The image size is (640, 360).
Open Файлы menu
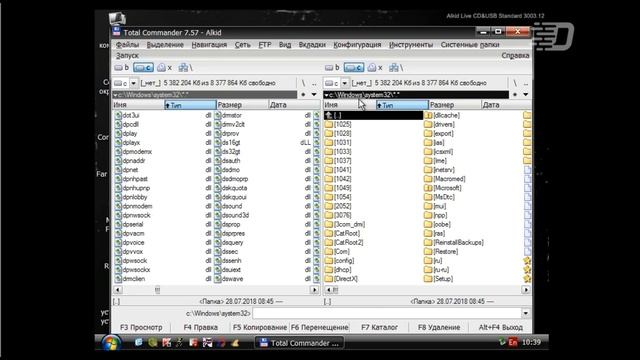[127, 45]
